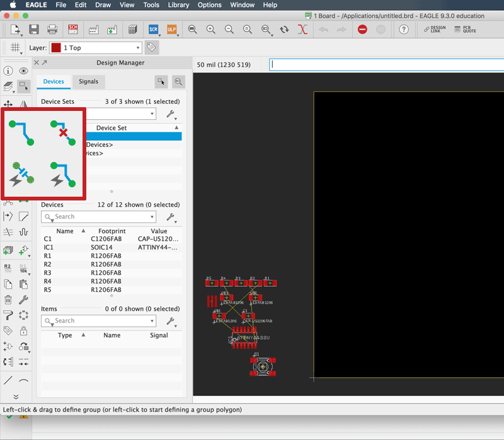Click the select-in-editor icon in Design Manager

(x=161, y=82)
